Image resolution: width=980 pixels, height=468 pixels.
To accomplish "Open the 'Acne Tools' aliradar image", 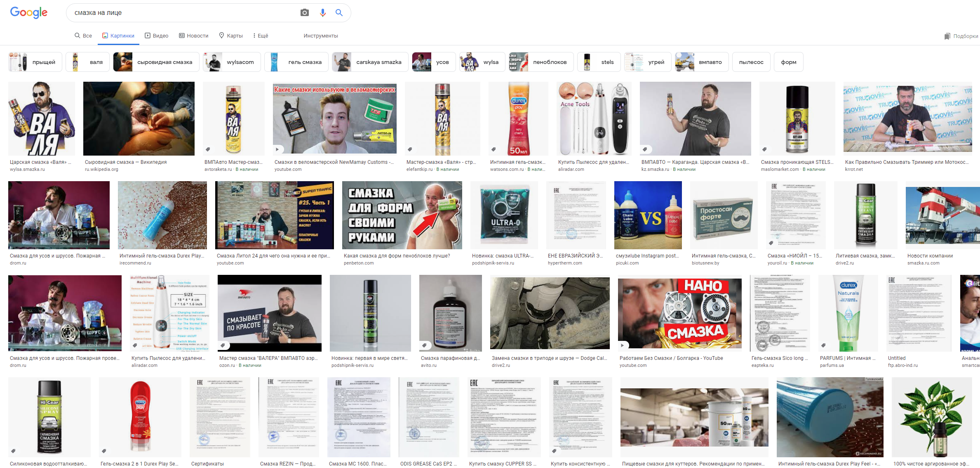I will click(x=594, y=118).
